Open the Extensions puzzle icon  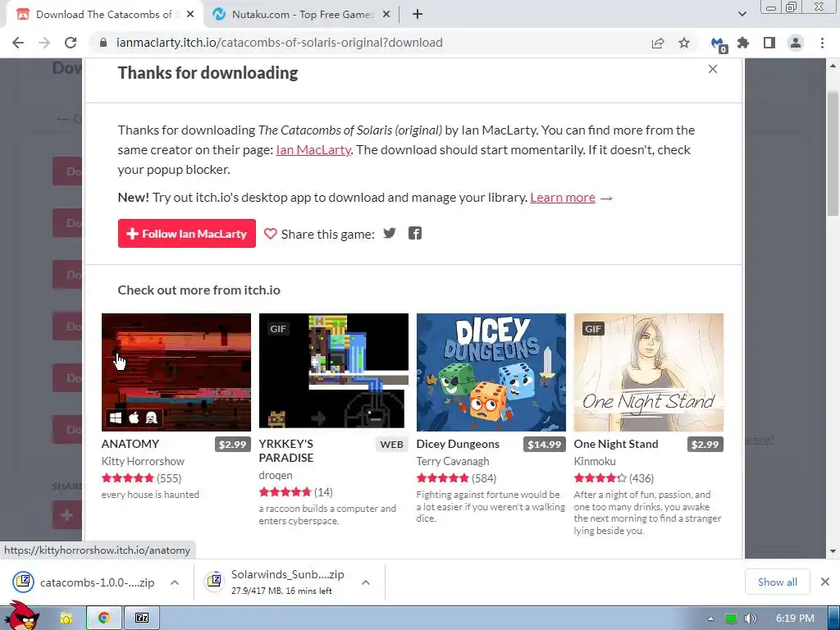click(x=743, y=43)
